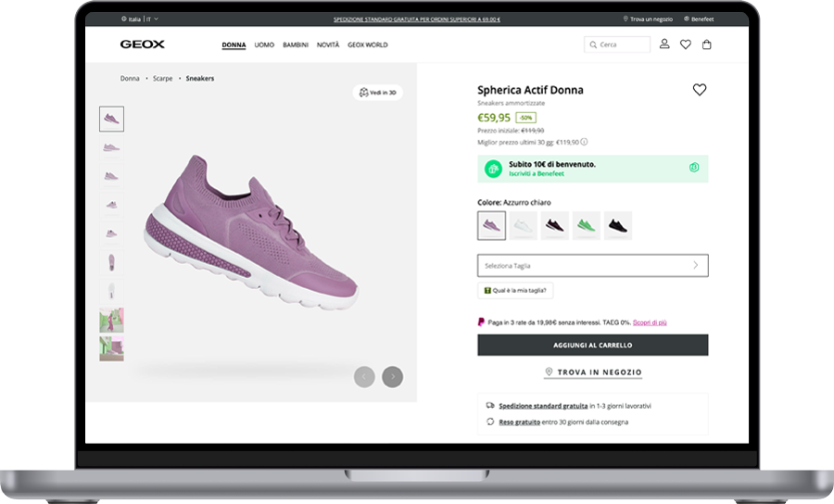
Task: Click the Vedi in 3D button
Action: point(378,93)
